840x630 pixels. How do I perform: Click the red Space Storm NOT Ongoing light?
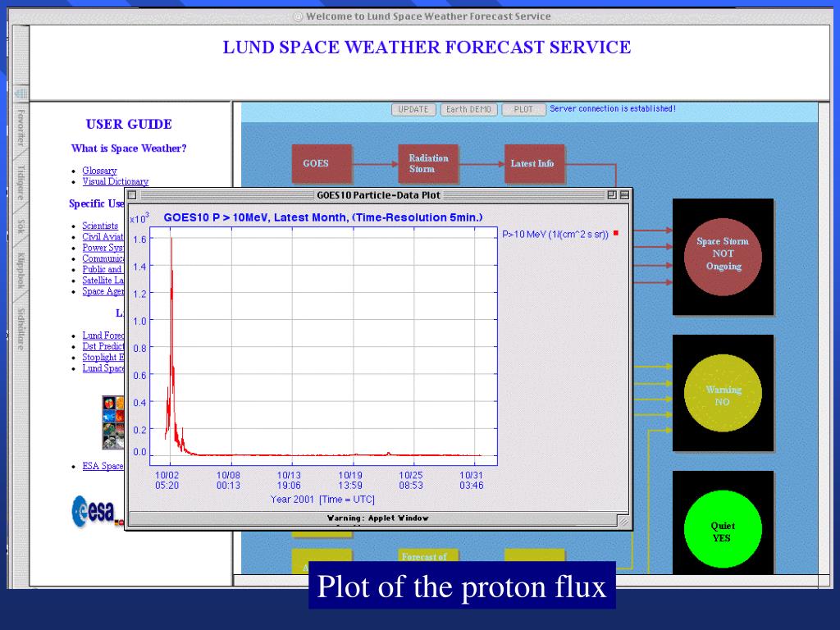723,257
